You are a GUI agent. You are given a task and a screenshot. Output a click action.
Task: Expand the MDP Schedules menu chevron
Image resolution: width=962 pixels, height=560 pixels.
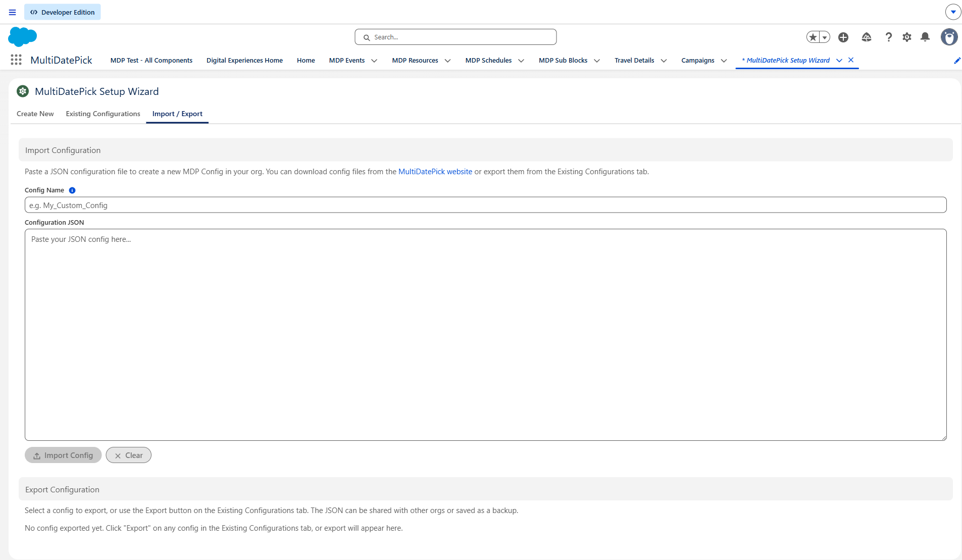[x=521, y=61]
